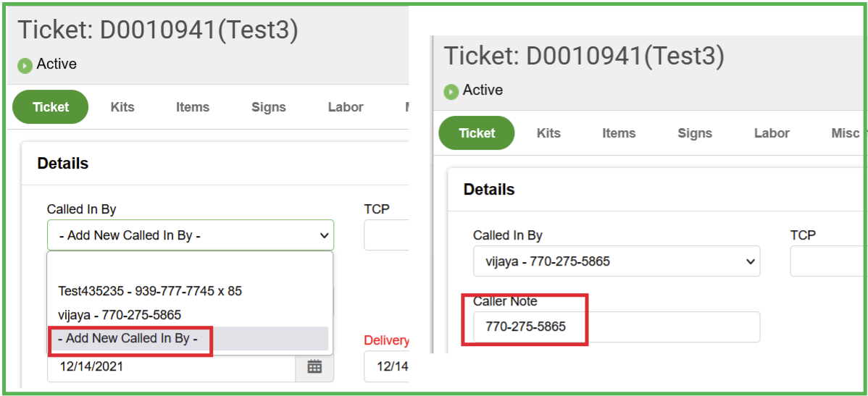Expand the right Called In By dropdown showing vijaya
The width and height of the screenshot is (868, 396).
616,261
